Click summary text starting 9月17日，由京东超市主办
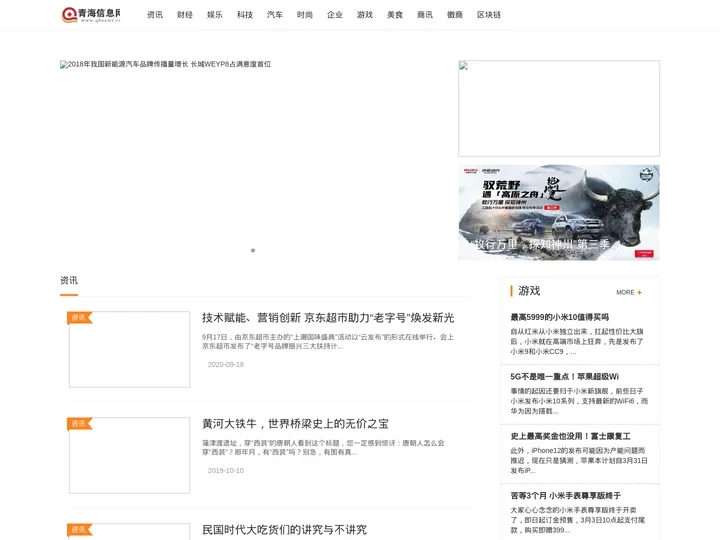 (327, 342)
